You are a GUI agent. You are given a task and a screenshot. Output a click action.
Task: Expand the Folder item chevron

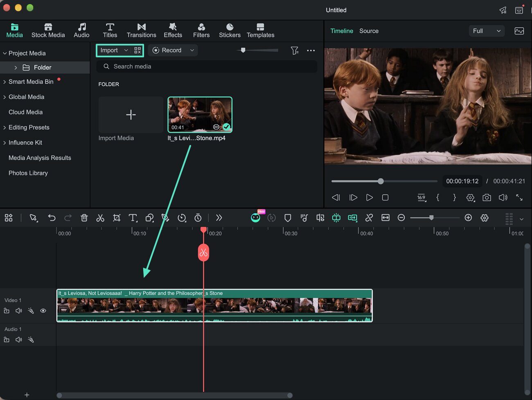coord(16,68)
